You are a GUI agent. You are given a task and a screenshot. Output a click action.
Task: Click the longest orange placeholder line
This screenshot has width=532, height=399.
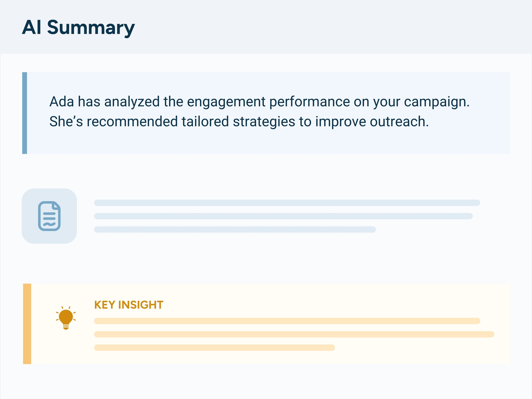click(294, 334)
